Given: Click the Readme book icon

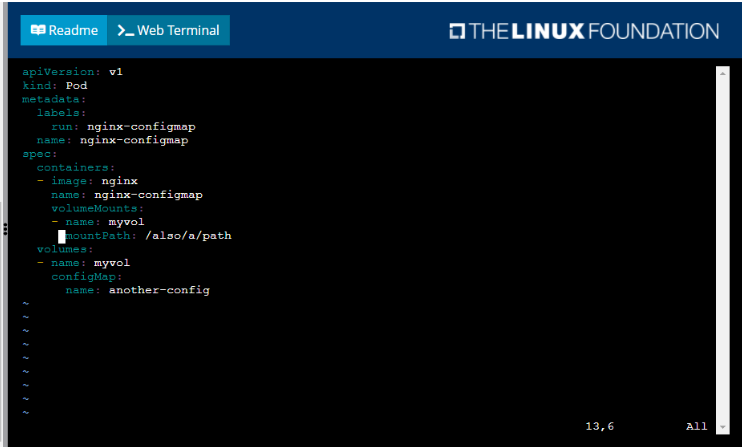Looking at the screenshot, I should tap(38, 30).
